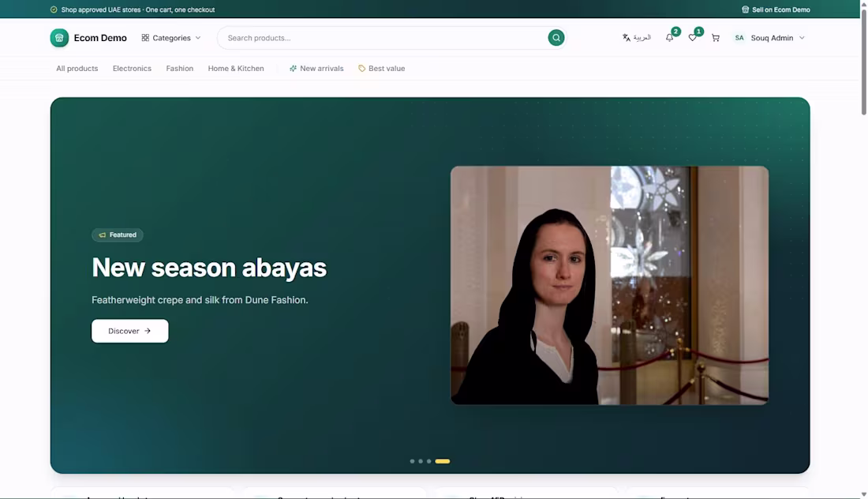Image resolution: width=868 pixels, height=499 pixels.
Task: Go to the first carousel slide dot
Action: coord(412,461)
